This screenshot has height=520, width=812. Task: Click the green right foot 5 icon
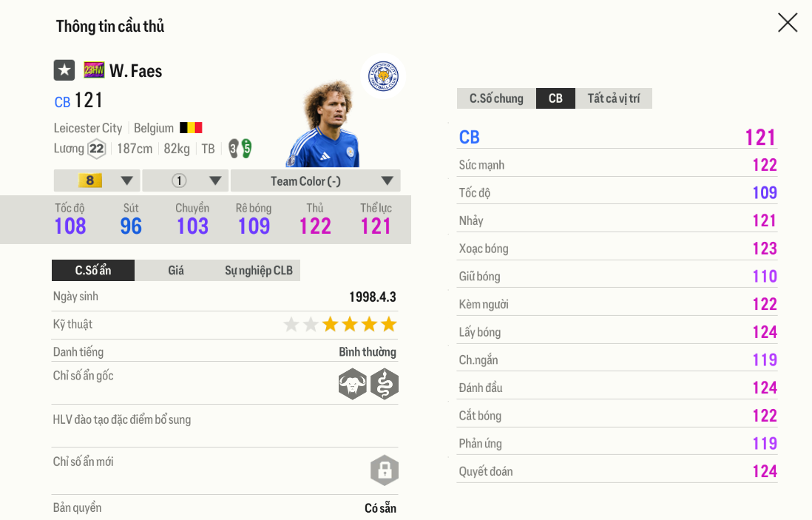pyautogui.click(x=246, y=148)
